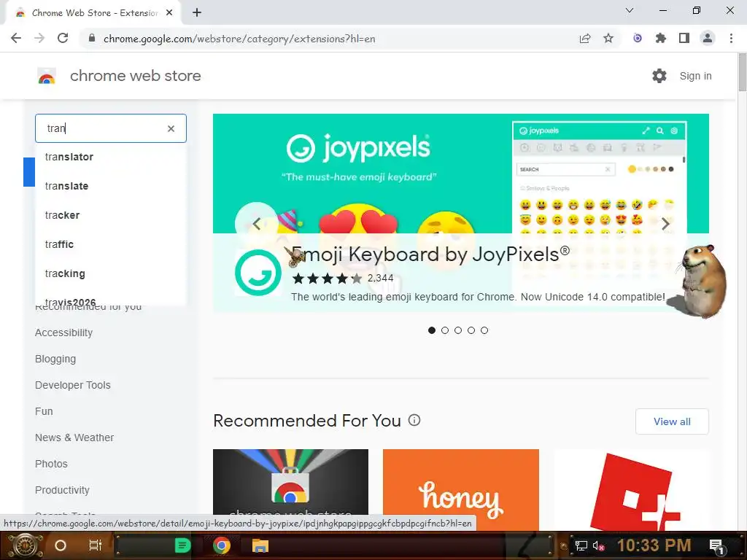Toggle Chrome side panel

pos(684,39)
